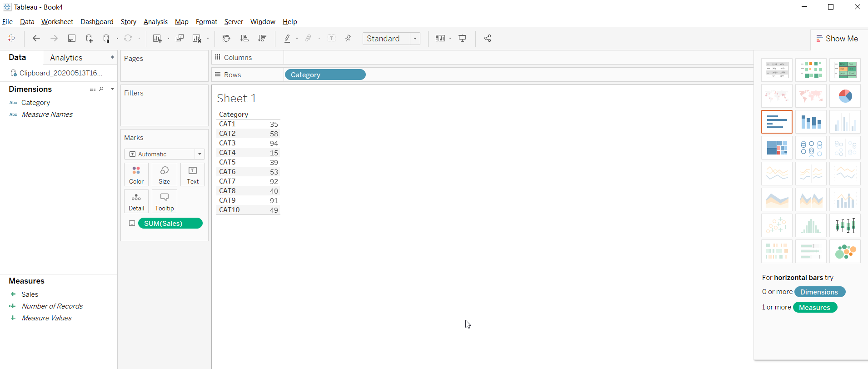The image size is (868, 369).
Task: Click the Show Me button
Action: click(x=837, y=39)
